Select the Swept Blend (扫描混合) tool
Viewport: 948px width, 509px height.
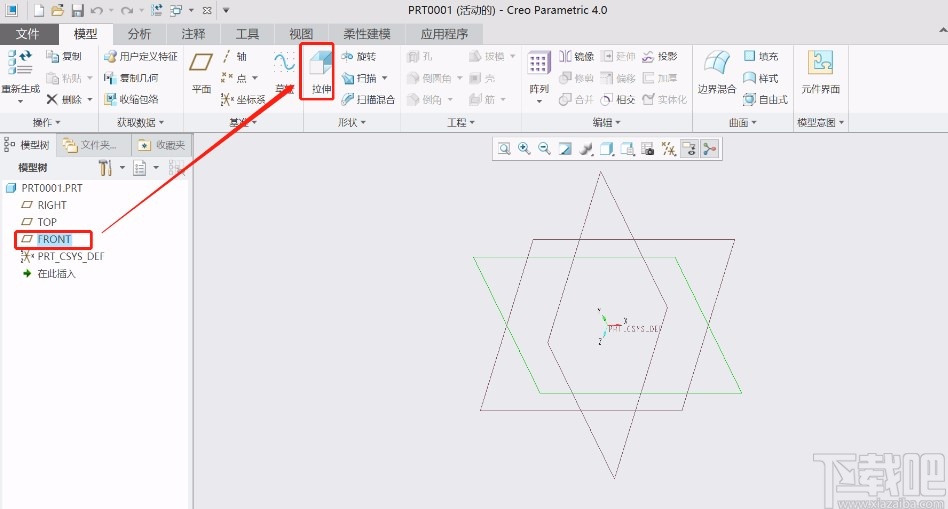(368, 100)
